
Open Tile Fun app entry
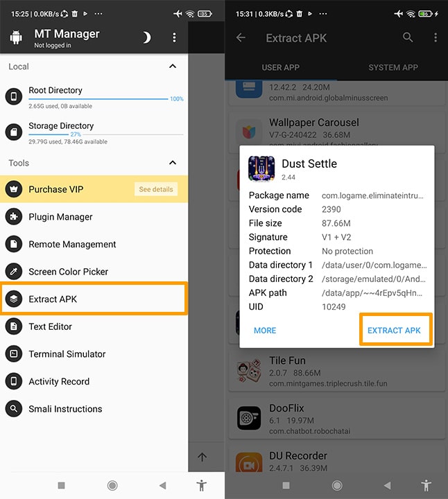pos(337,371)
